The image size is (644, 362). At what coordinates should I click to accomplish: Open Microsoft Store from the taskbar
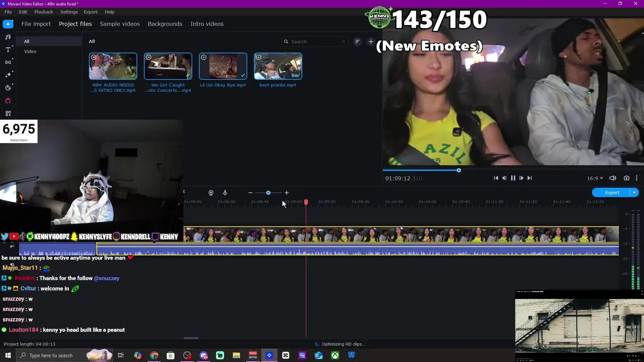[x=171, y=355]
